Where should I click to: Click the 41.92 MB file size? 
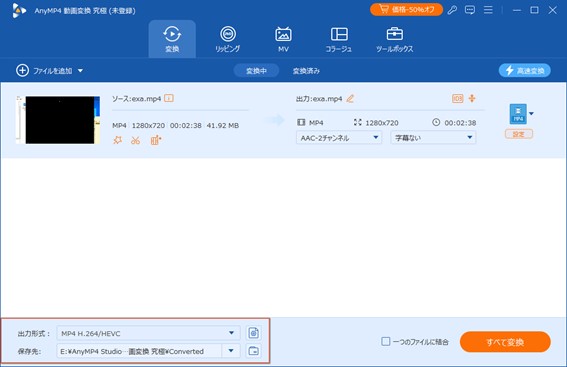click(223, 125)
